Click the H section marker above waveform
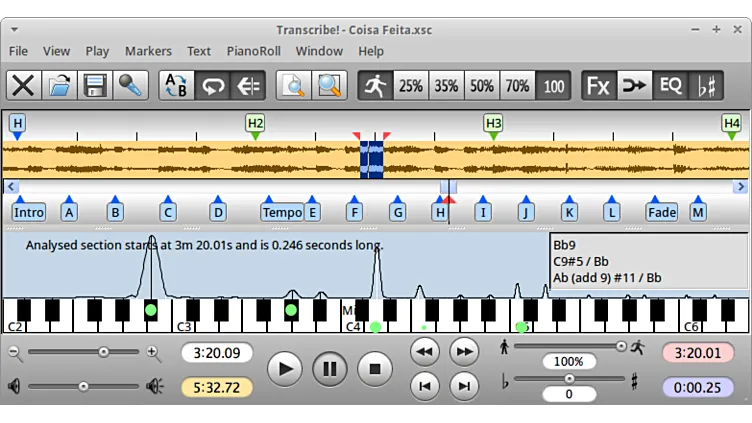752x423 pixels. click(x=17, y=124)
